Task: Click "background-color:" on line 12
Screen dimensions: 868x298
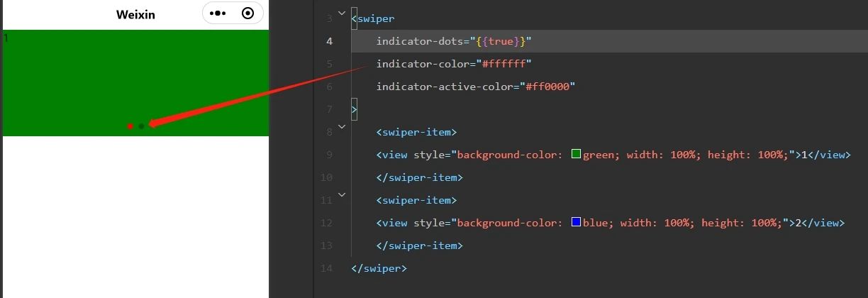Action: tap(510, 223)
